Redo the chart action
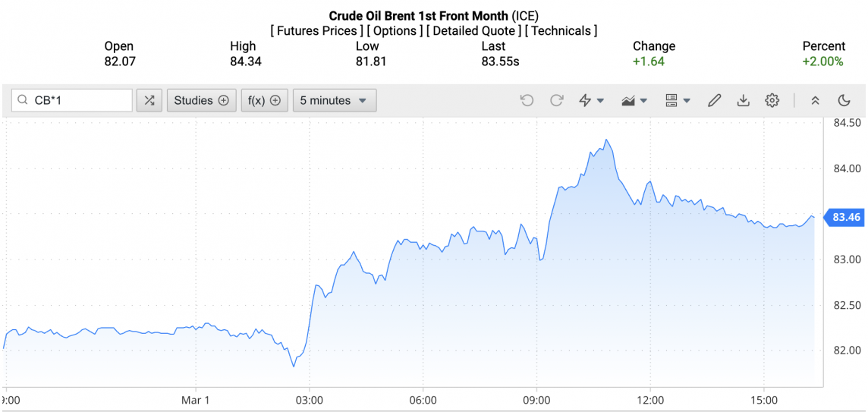 coord(556,100)
